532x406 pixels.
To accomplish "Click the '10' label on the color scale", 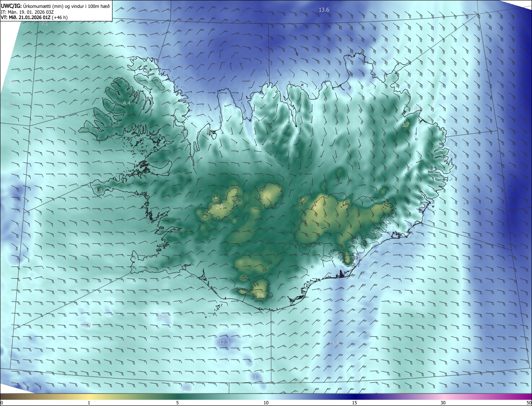I will (x=266, y=403).
